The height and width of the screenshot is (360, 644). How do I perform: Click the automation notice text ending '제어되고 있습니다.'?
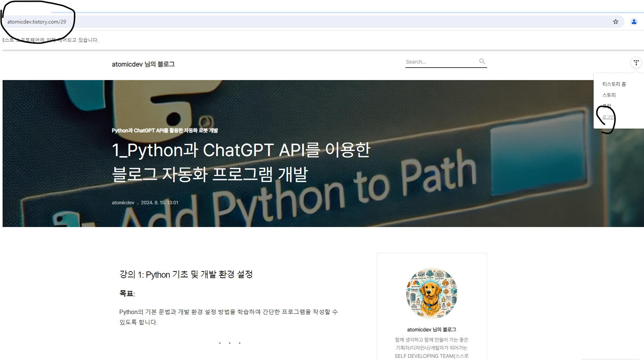pyautogui.click(x=51, y=40)
